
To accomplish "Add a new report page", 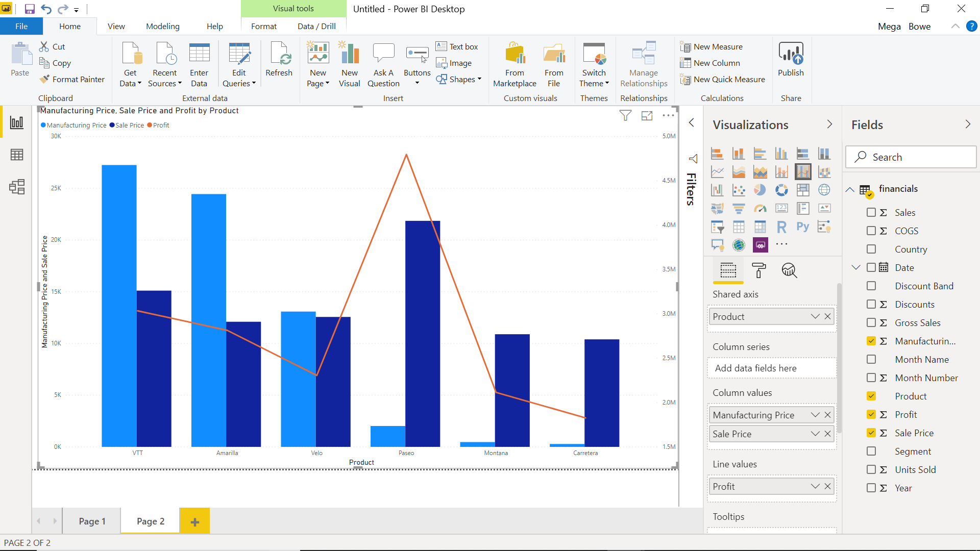I will 194,521.
